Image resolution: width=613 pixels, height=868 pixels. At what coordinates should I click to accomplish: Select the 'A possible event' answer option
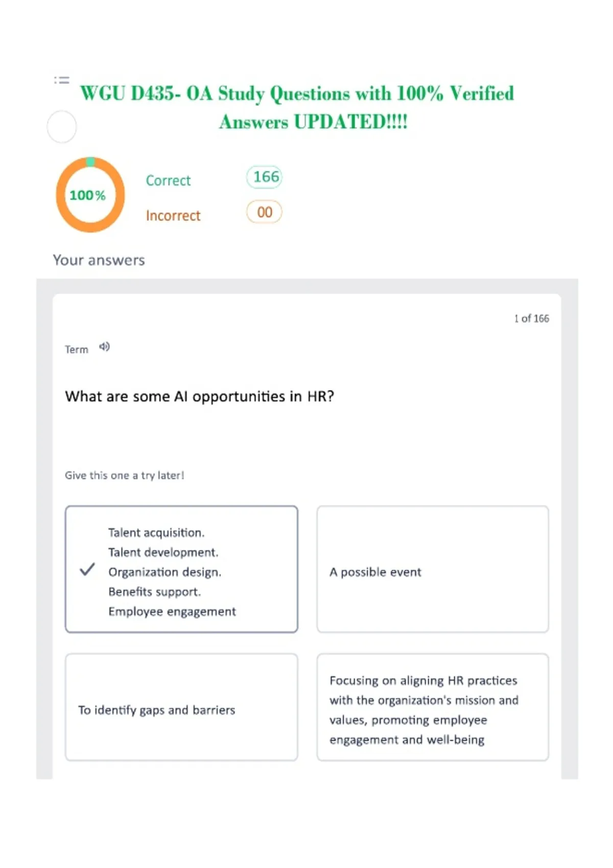click(x=433, y=569)
